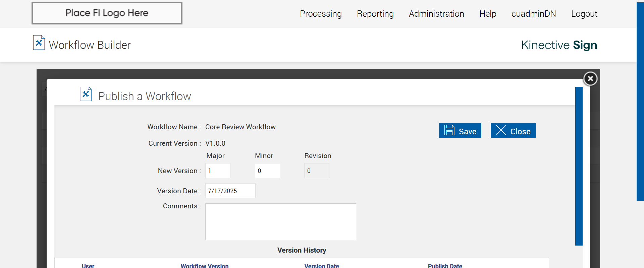Focus the Minor version number field
Screen dimensions: 644x268
pos(267,171)
